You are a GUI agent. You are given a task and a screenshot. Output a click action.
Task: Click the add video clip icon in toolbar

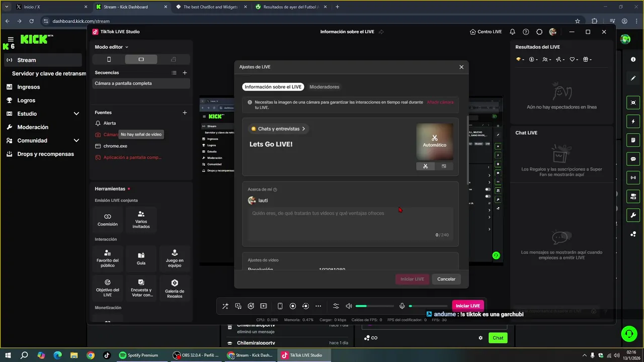[263, 306]
